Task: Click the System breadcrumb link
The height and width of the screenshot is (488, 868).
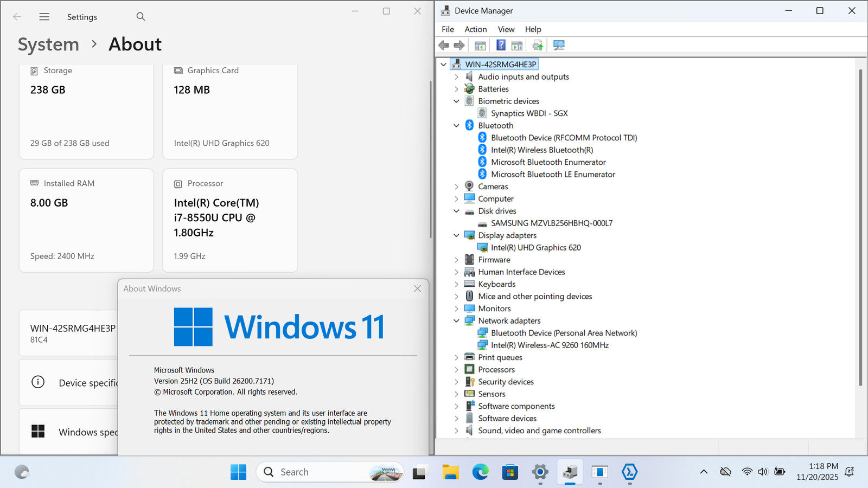Action: [x=48, y=44]
